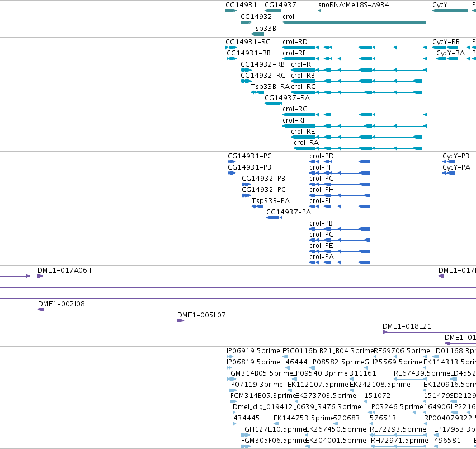
Task: Click the Tsp33B gene label
Action: click(x=263, y=28)
